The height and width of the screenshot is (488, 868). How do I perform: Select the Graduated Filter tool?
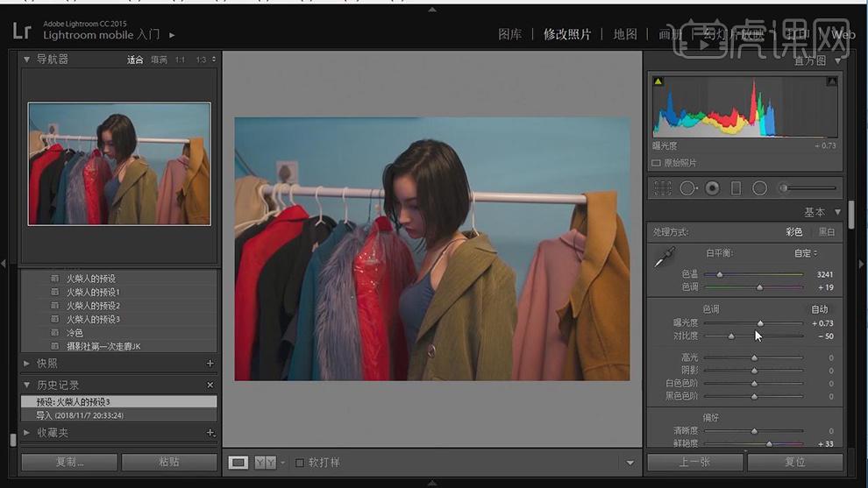point(736,188)
